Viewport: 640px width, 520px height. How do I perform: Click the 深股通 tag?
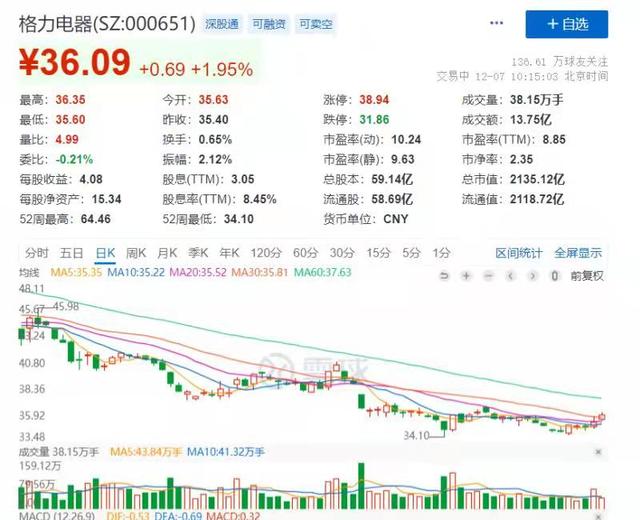[x=222, y=24]
